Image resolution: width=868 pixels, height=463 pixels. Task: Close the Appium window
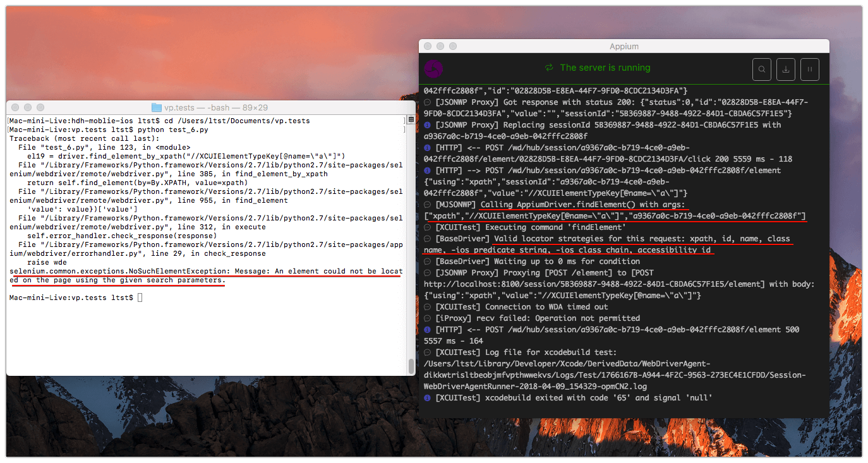coord(428,46)
